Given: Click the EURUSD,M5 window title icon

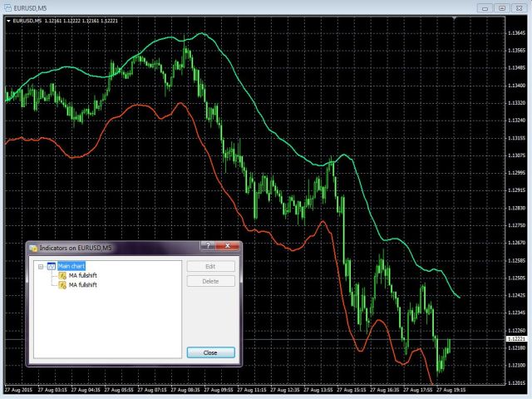Looking at the screenshot, I should (7, 7).
